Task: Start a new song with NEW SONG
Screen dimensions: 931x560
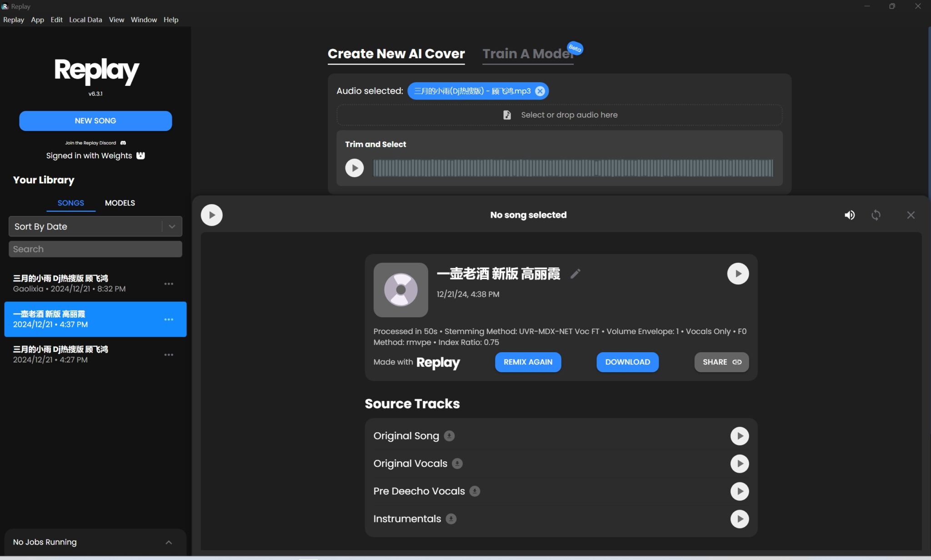Action: (95, 120)
